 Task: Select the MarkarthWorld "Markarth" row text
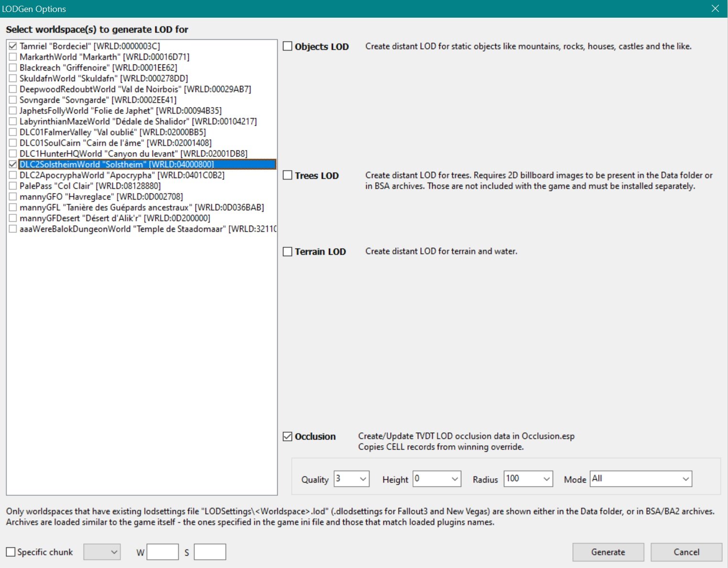tap(105, 57)
